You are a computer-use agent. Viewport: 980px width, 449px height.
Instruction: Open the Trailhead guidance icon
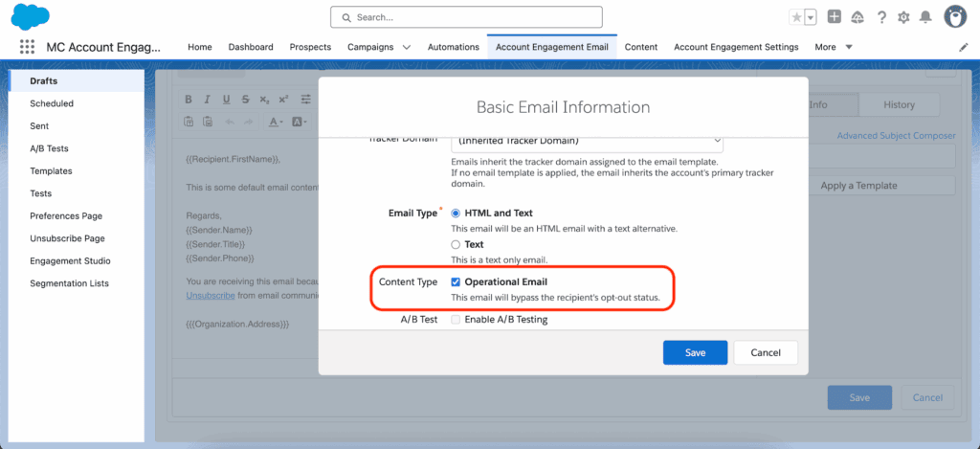857,17
